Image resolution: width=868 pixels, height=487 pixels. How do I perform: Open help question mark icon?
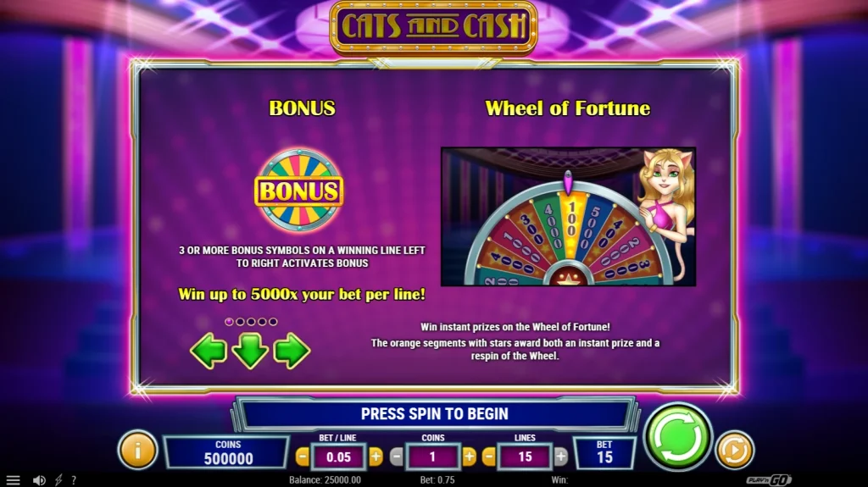tap(74, 480)
